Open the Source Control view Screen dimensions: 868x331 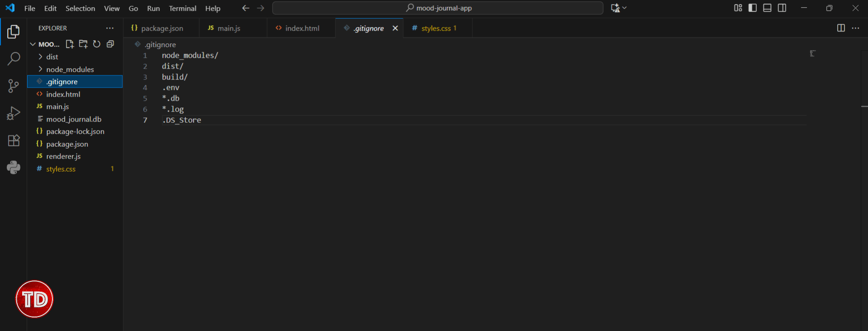[x=14, y=86]
